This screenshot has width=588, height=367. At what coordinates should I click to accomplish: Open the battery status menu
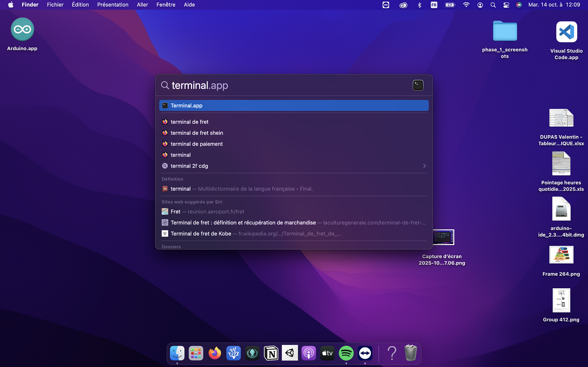click(x=450, y=5)
